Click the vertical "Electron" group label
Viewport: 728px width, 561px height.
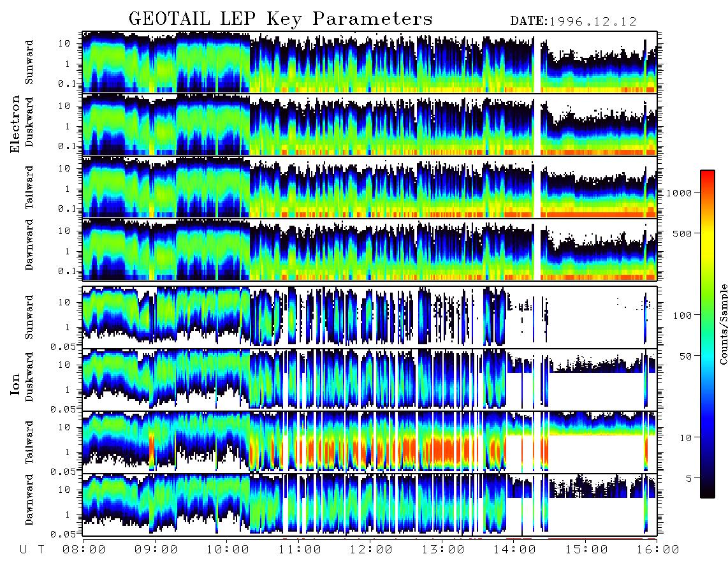15,124
